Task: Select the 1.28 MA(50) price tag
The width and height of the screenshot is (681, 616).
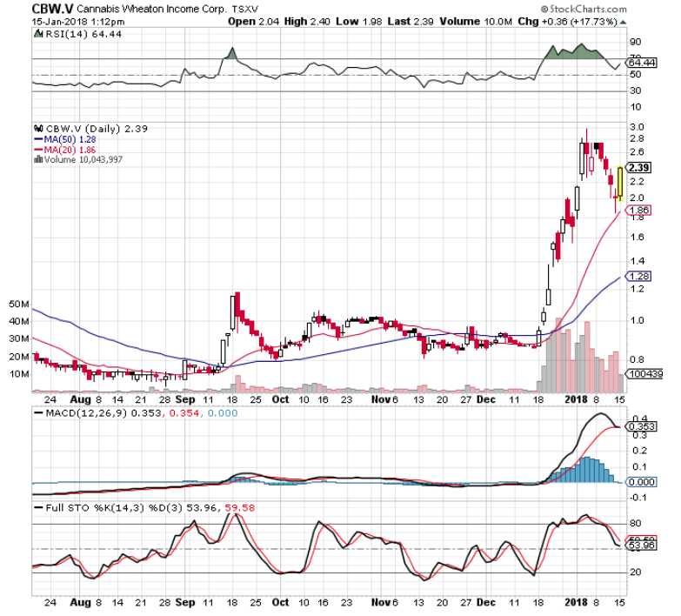Action: (x=640, y=277)
